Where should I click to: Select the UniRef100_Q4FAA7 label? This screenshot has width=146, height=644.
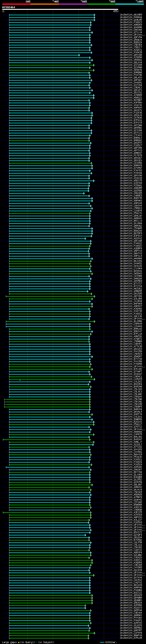coord(131,80)
